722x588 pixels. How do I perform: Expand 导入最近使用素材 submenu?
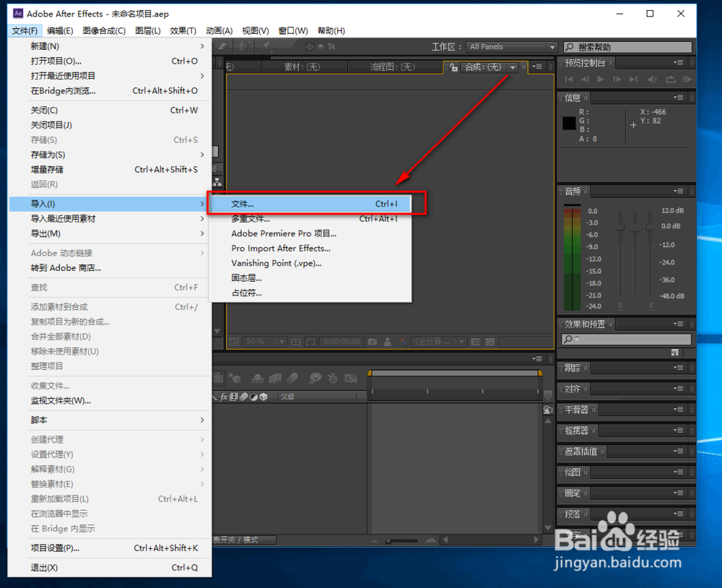pyautogui.click(x=110, y=218)
